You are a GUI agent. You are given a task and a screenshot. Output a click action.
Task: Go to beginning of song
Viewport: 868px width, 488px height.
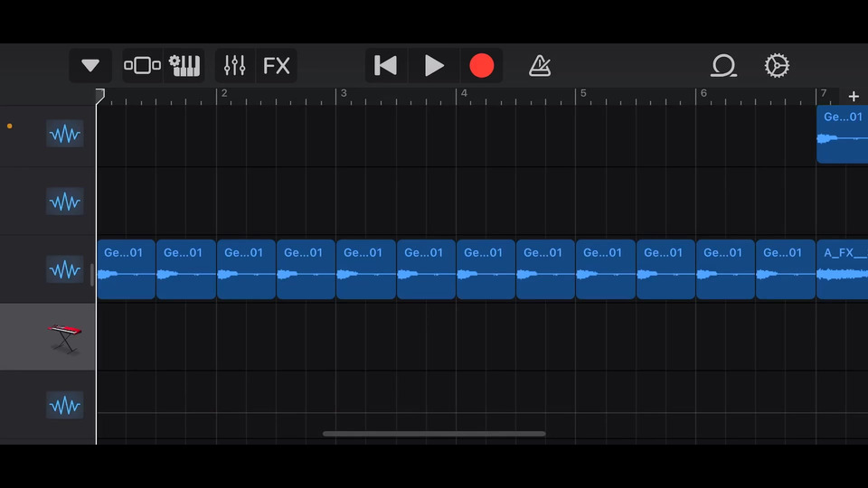(x=386, y=66)
